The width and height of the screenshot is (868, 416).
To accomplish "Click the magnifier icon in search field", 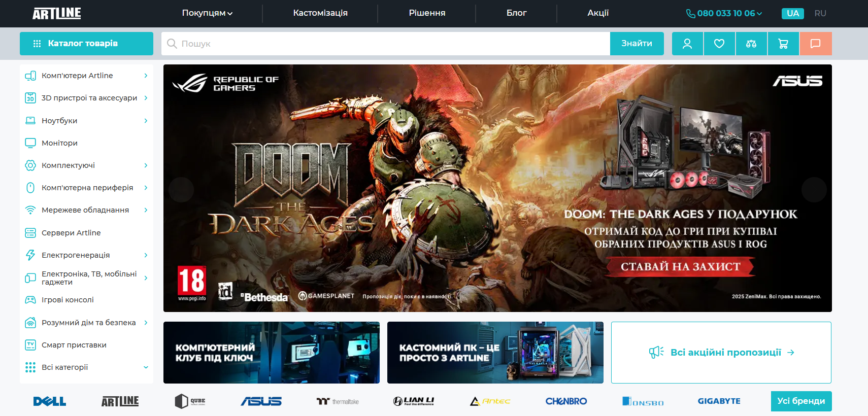I will coord(172,44).
